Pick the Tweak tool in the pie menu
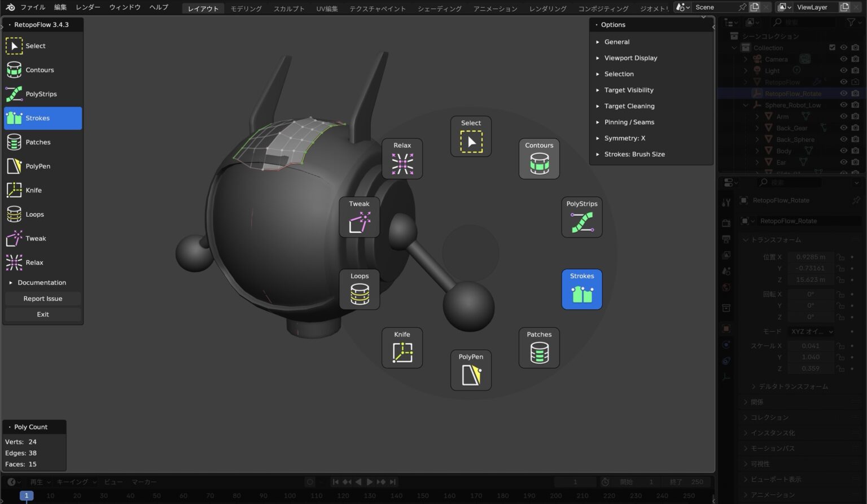The width and height of the screenshot is (867, 504). 359,217
